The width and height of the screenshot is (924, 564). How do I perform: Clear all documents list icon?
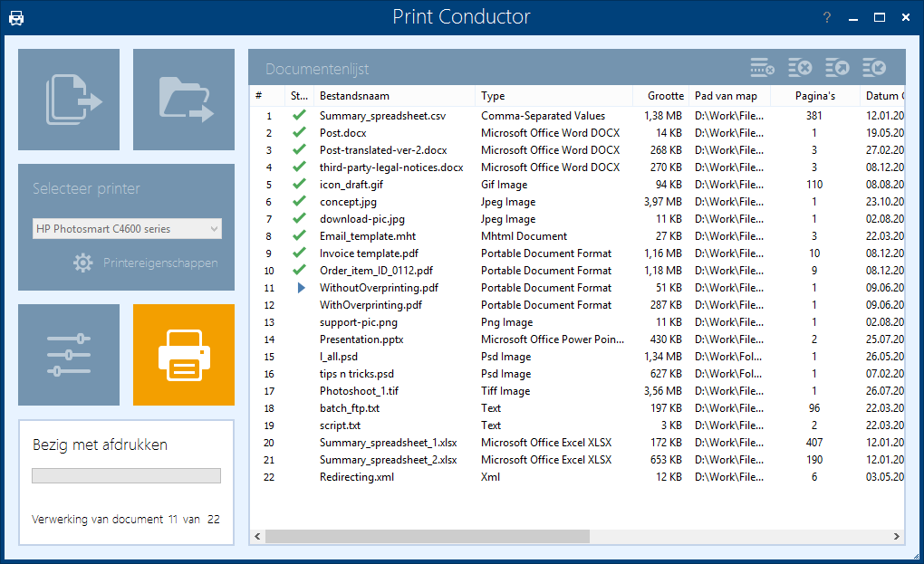799,68
